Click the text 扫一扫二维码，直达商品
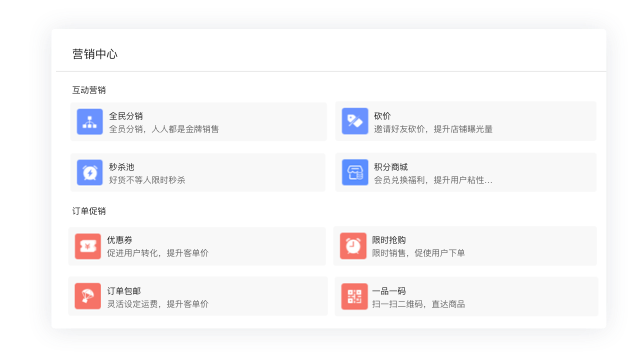Viewport: 640px width, 360px height. 418,304
